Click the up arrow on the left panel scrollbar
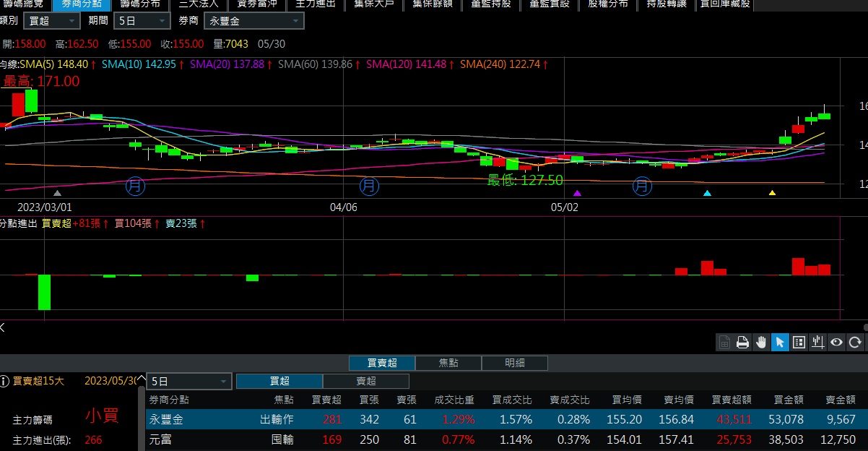This screenshot has width=868, height=451. pyautogui.click(x=140, y=380)
